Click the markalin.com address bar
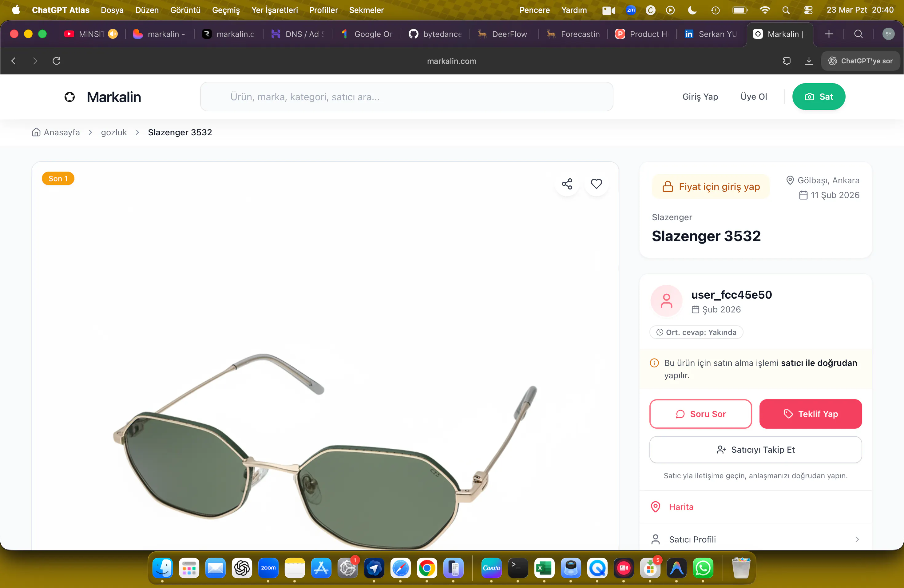Image resolution: width=904 pixels, height=588 pixels. click(x=452, y=61)
